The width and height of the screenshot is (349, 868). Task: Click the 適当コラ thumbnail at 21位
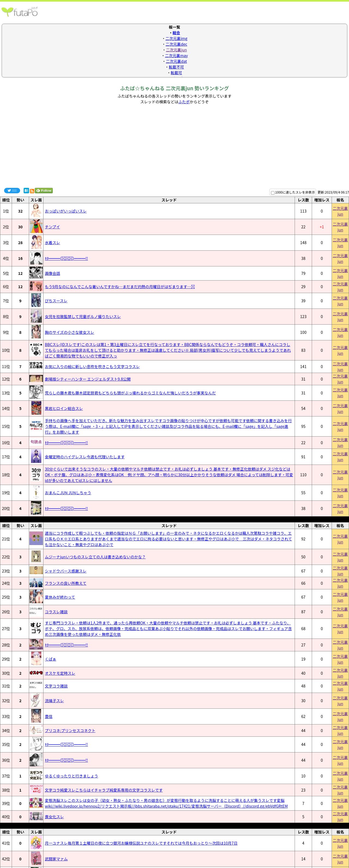point(36,539)
